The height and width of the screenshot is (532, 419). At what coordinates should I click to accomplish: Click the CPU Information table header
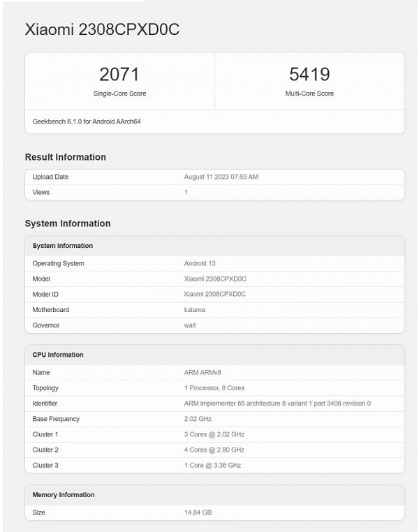pyautogui.click(x=58, y=355)
